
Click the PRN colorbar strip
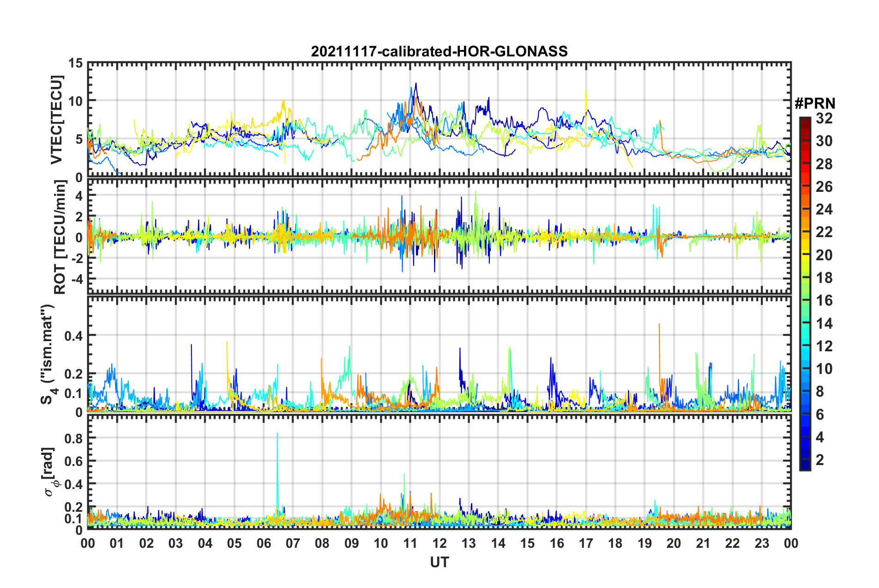click(x=805, y=294)
